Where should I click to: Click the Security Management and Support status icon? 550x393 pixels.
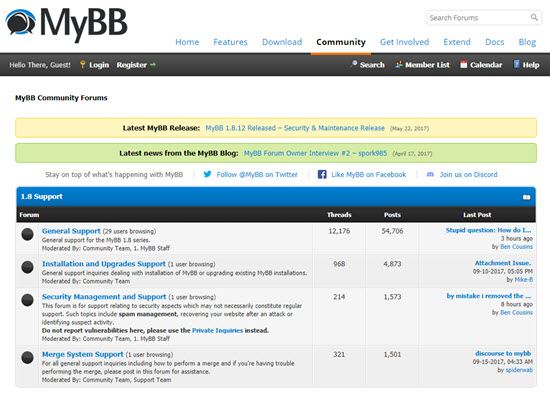coord(27,300)
